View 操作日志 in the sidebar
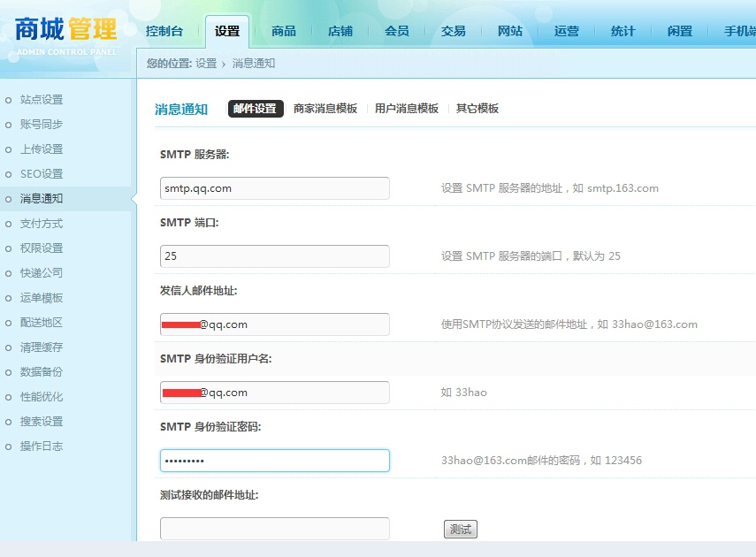756x557 pixels. [42, 446]
